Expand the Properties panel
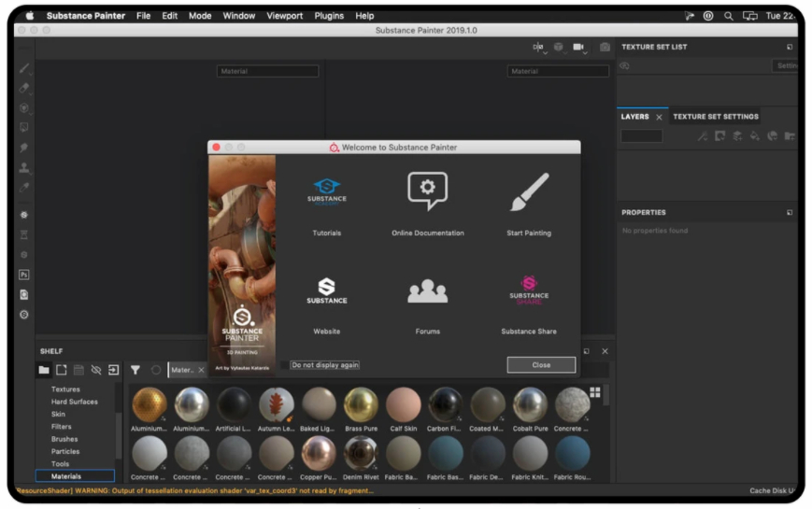 coord(790,213)
